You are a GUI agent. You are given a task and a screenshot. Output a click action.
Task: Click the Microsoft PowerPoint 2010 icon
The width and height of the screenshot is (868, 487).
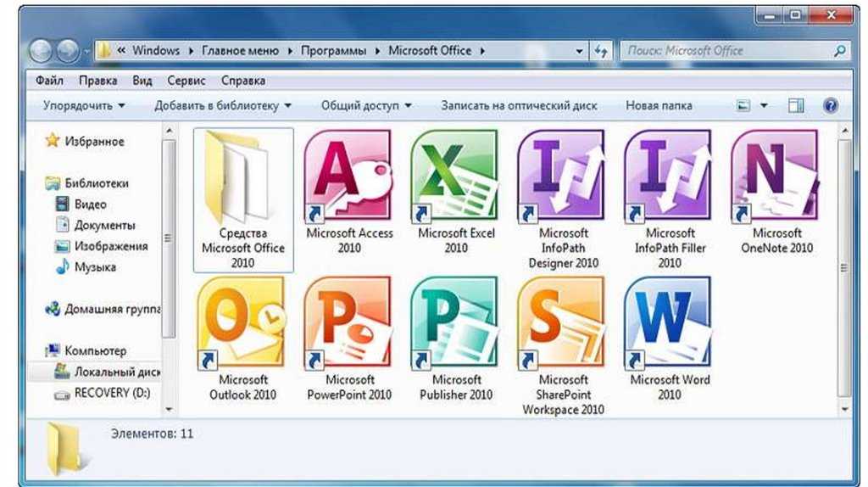(348, 323)
